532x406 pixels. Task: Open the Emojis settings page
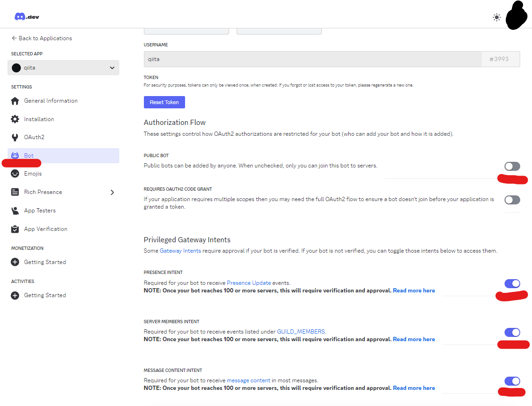pos(33,174)
